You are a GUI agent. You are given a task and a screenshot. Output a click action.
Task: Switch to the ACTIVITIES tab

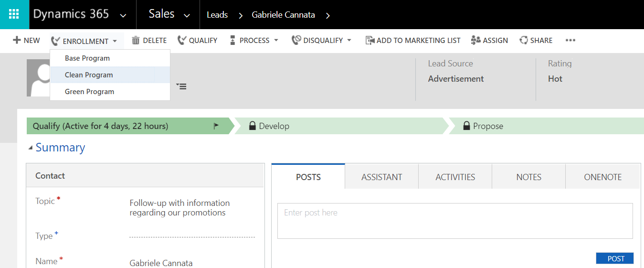(x=455, y=177)
